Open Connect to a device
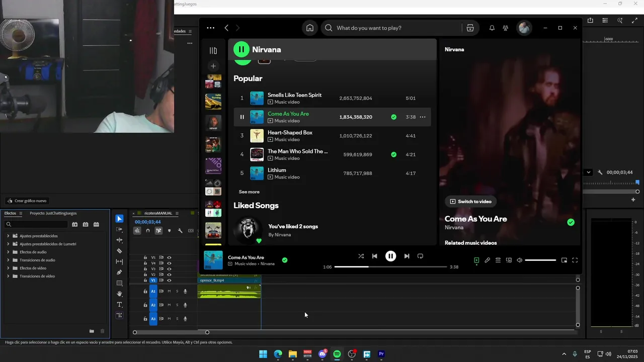Screen dimensions: 644x362 [x=509, y=260]
